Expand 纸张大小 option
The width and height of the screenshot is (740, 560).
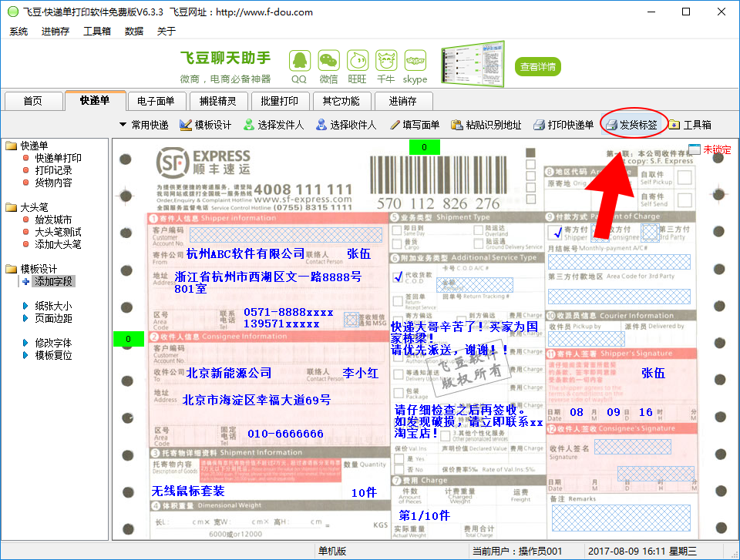tap(53, 306)
